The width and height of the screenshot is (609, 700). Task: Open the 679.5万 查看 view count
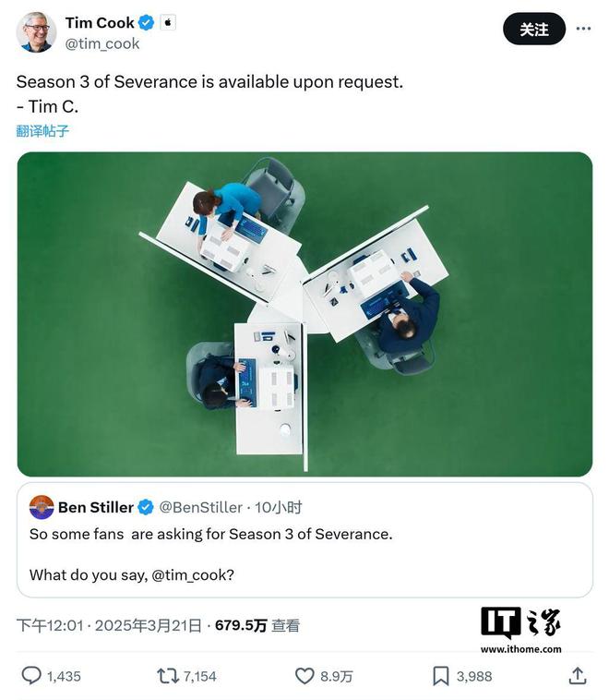pyautogui.click(x=257, y=625)
